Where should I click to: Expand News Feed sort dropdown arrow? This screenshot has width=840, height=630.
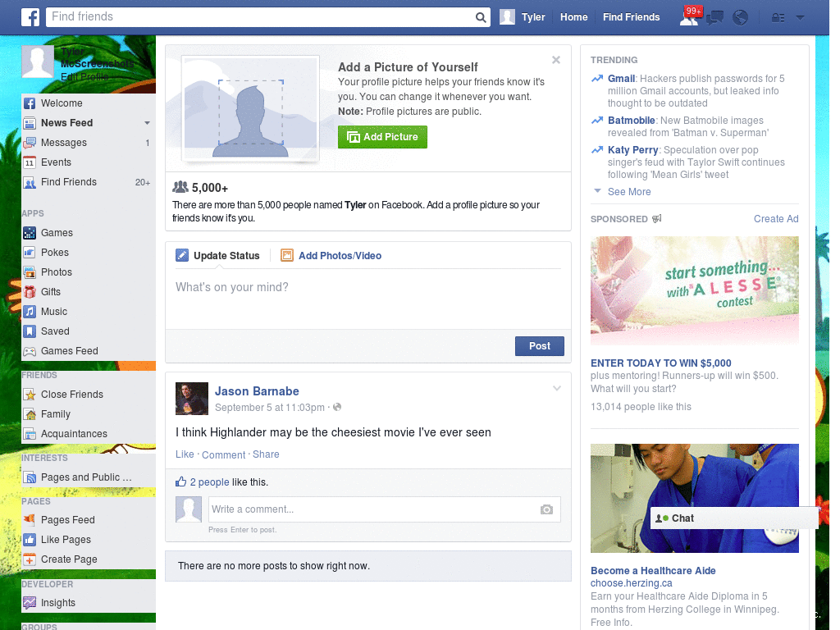click(x=147, y=123)
